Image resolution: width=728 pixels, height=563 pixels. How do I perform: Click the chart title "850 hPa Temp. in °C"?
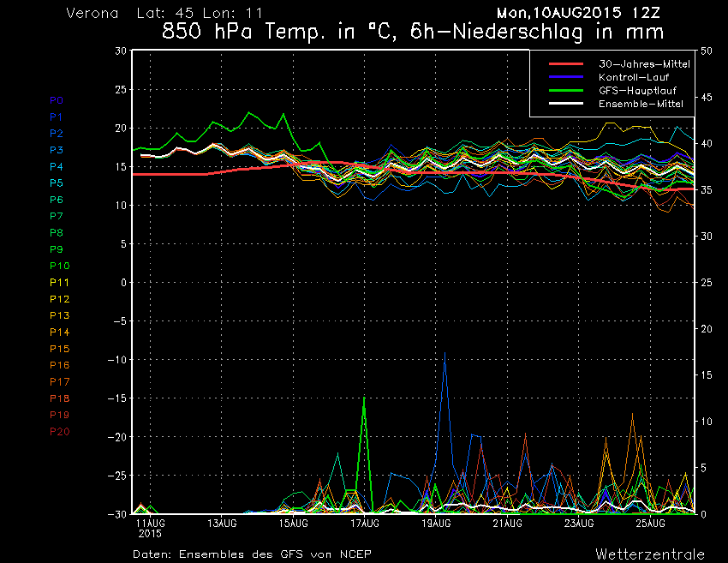(x=279, y=32)
